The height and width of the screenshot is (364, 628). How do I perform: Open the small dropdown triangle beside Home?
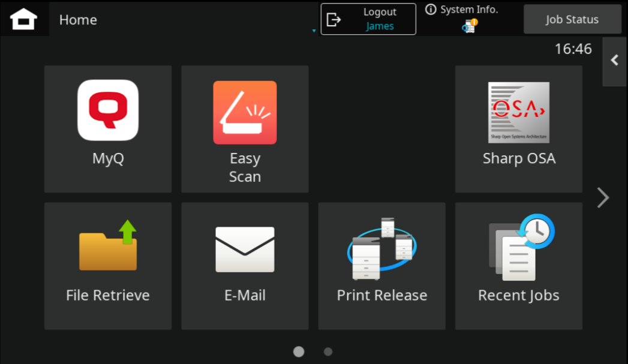point(314,31)
